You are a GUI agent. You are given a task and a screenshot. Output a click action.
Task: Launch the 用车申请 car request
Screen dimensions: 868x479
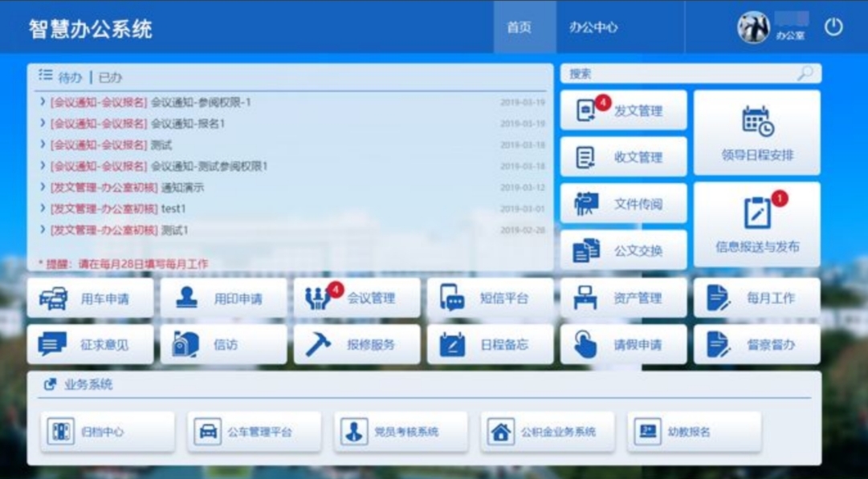tap(90, 298)
